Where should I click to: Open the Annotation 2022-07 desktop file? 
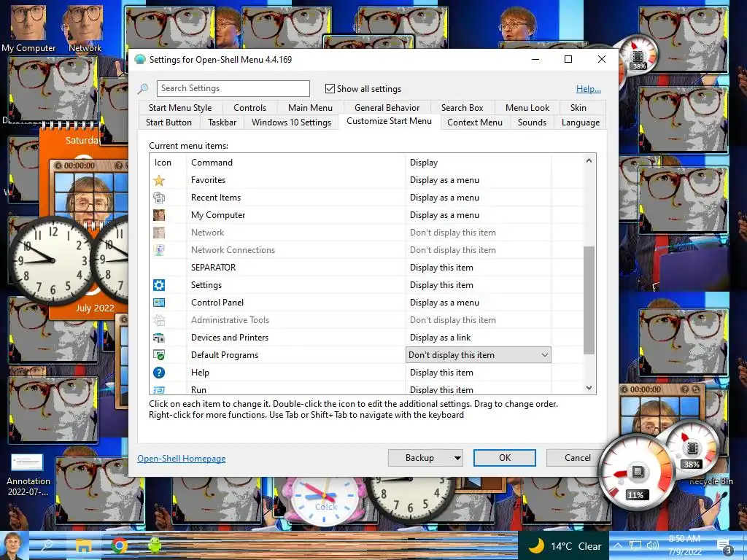pyautogui.click(x=27, y=474)
